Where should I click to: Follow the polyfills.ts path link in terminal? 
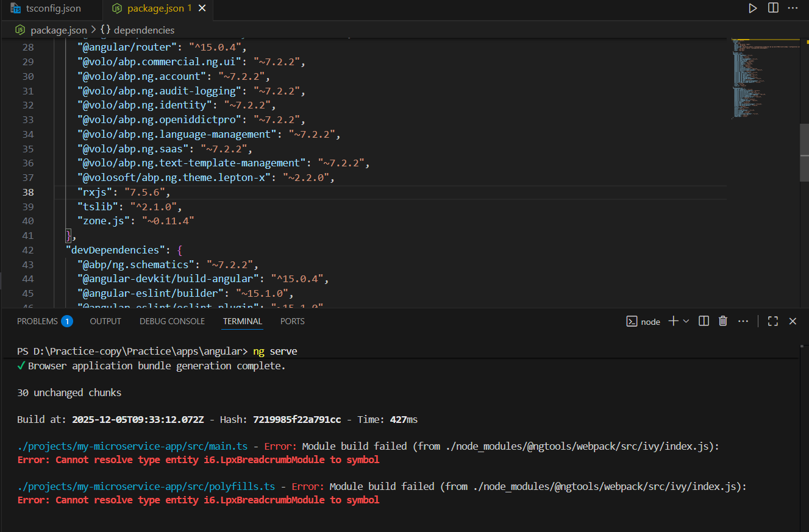[146, 487]
